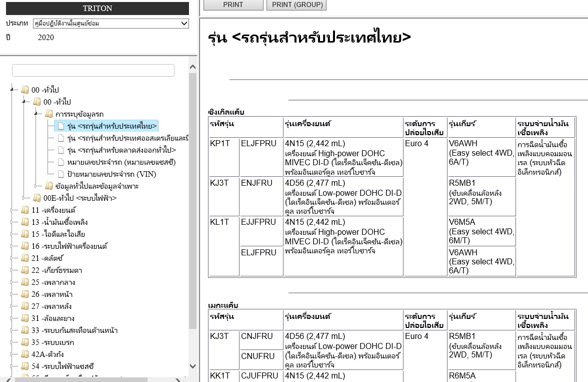
Task: Click the V6M5A transmission cell
Action: 481,231
